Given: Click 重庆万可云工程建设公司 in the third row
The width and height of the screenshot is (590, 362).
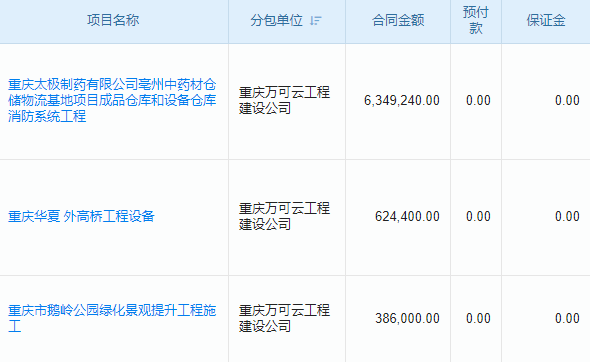Looking at the screenshot, I should [x=284, y=318].
